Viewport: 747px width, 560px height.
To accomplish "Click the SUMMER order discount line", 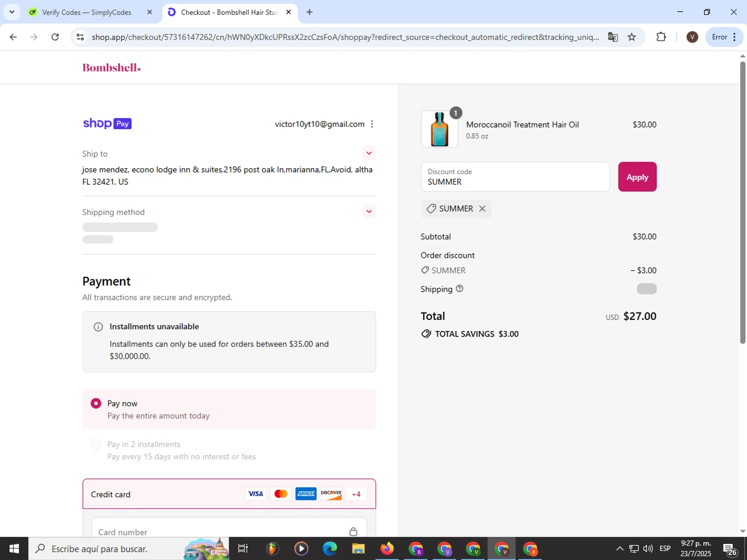I will 538,270.
